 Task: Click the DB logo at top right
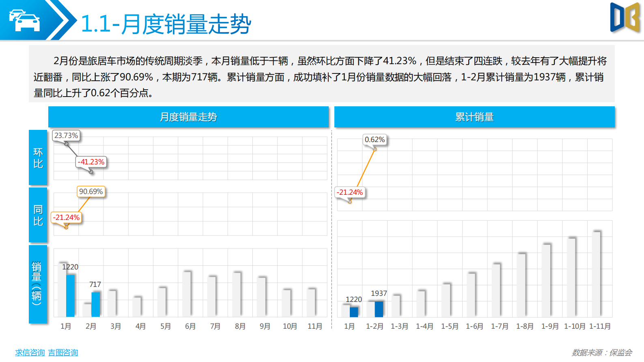click(x=625, y=17)
